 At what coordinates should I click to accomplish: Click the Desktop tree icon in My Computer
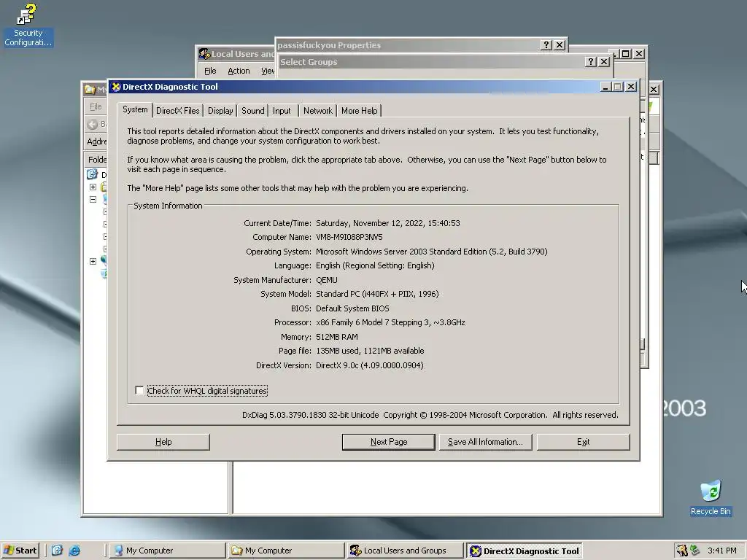pos(93,175)
